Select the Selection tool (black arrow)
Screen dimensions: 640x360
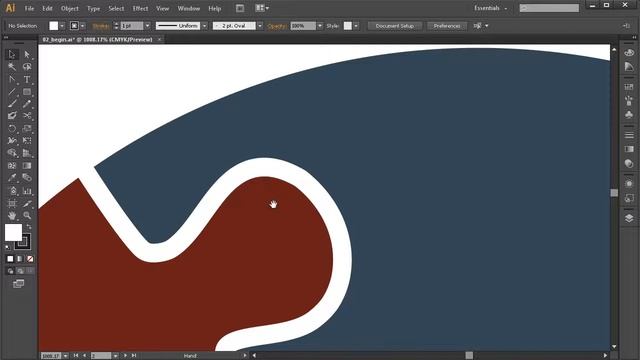tap(12, 54)
